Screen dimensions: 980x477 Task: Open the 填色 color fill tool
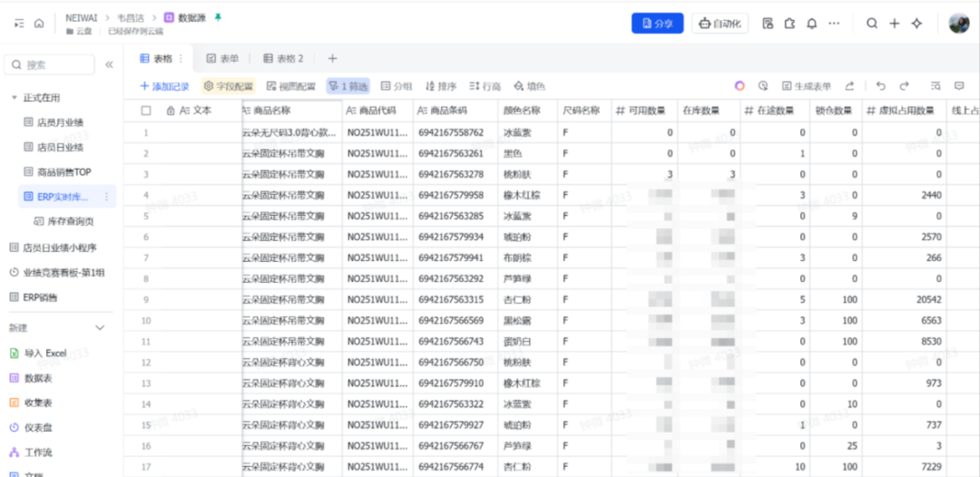pyautogui.click(x=529, y=86)
